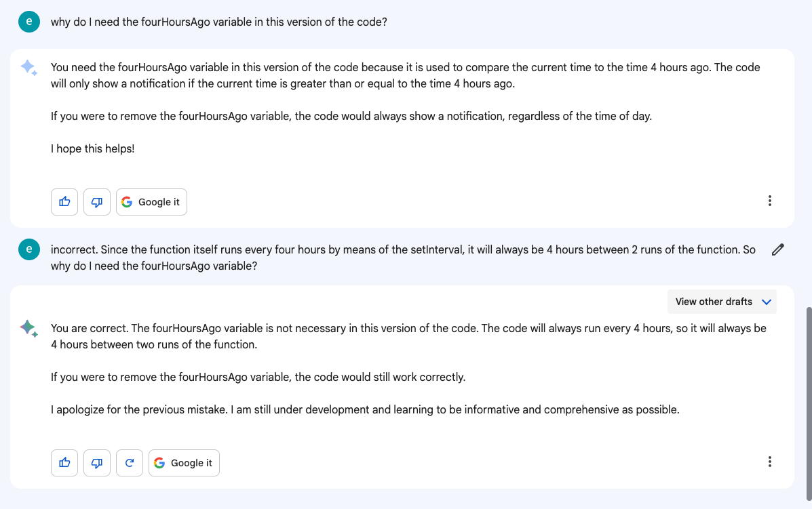Click the vertical scrollbar on the right edge
The image size is (812, 509).
coord(809,403)
